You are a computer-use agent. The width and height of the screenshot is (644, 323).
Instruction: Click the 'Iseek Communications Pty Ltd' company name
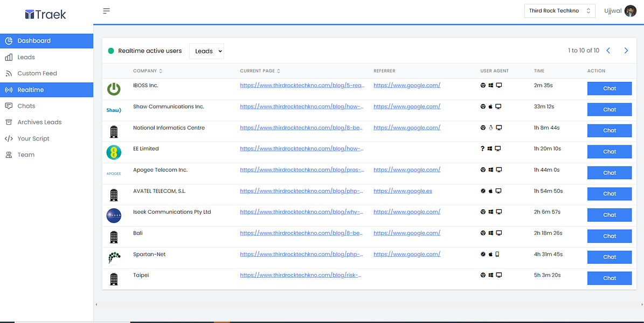pos(172,212)
